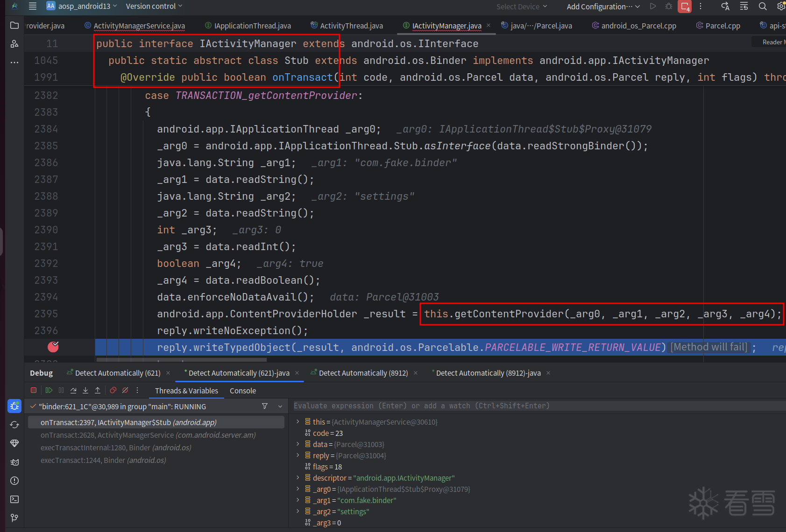Run the current configuration with the play icon
Screen dimensions: 786x532
(x=653, y=6)
